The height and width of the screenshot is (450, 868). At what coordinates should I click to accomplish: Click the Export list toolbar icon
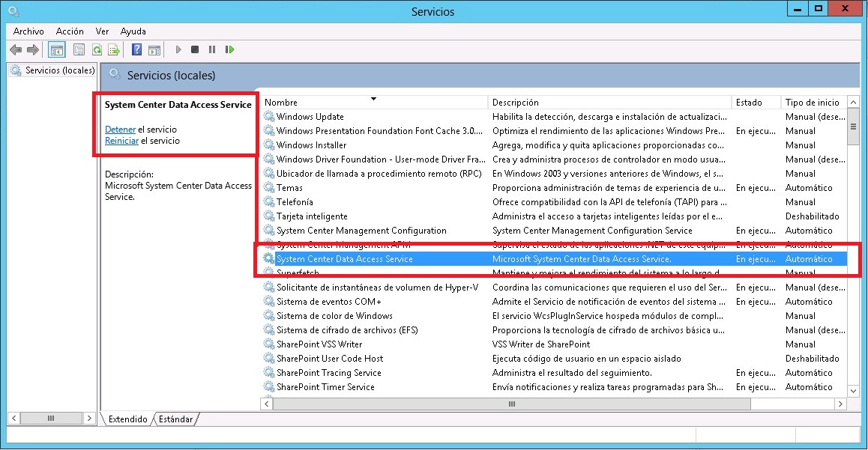(x=114, y=50)
